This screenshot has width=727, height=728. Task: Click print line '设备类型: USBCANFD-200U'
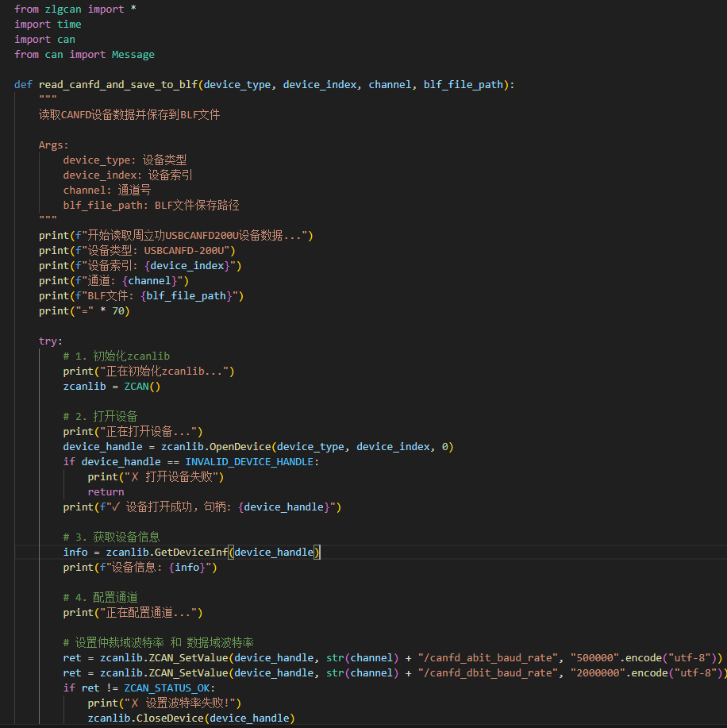[x=137, y=251]
